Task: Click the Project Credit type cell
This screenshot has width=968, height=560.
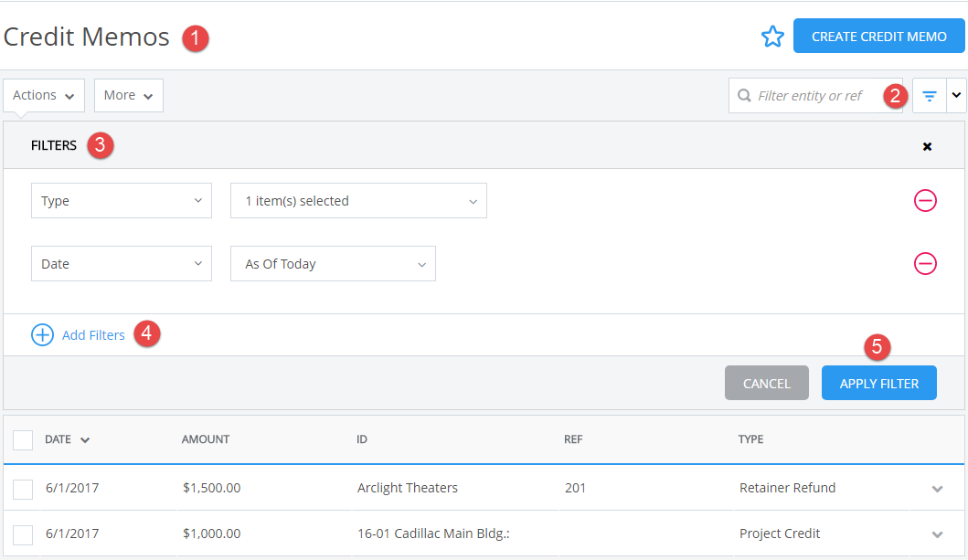Action: [x=780, y=534]
